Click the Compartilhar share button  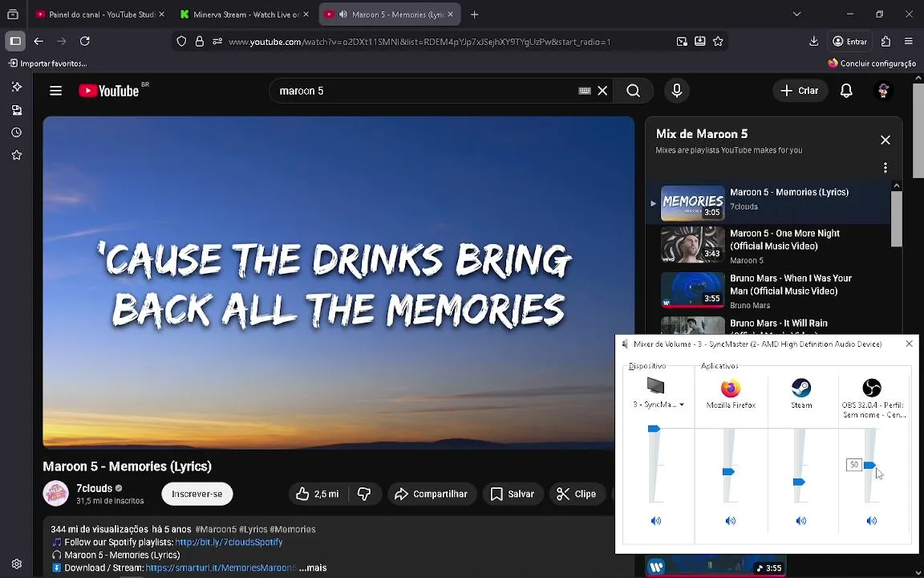(431, 495)
